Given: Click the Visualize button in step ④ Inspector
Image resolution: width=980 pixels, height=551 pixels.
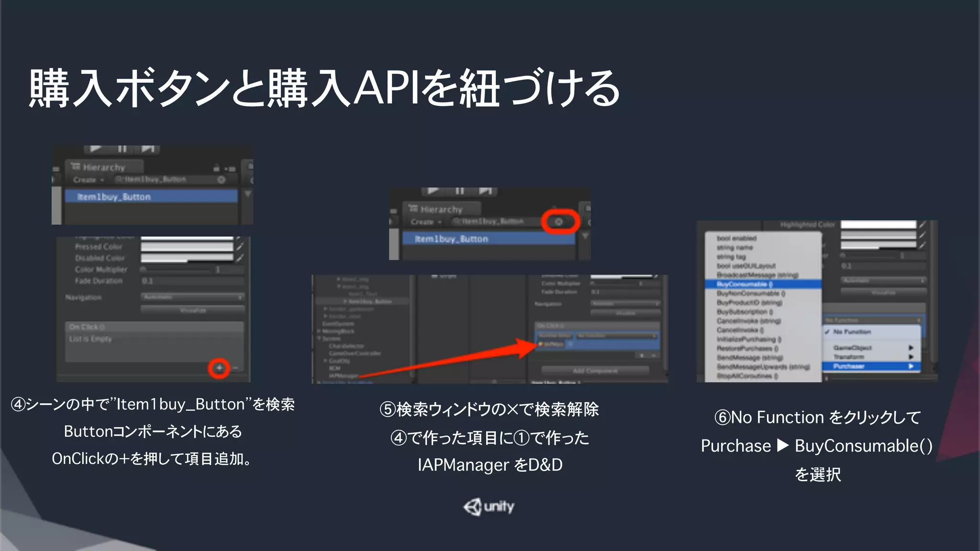Looking at the screenshot, I should click(192, 310).
